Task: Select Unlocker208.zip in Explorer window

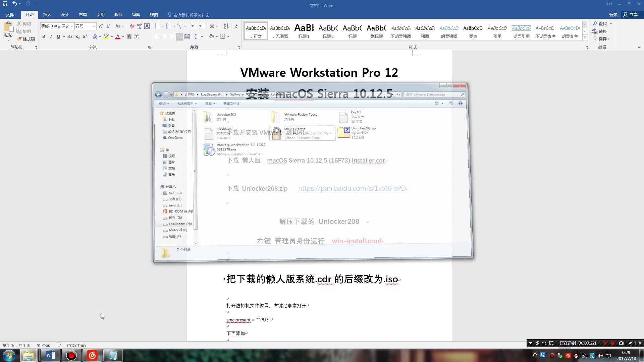Action: point(358,133)
